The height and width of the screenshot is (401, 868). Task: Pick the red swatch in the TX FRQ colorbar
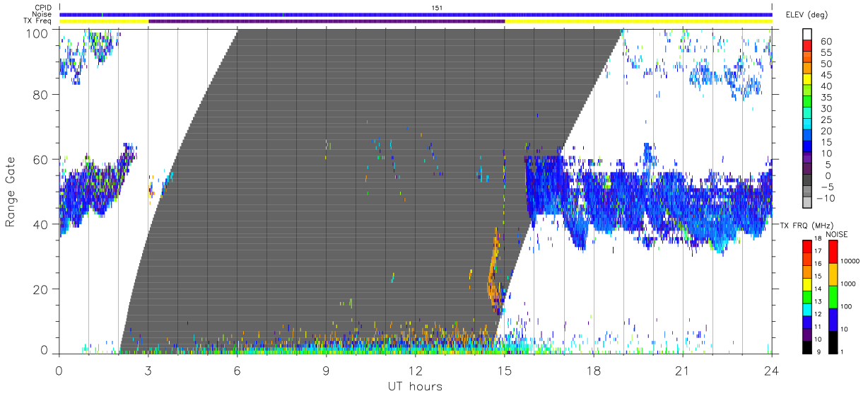[x=807, y=246]
